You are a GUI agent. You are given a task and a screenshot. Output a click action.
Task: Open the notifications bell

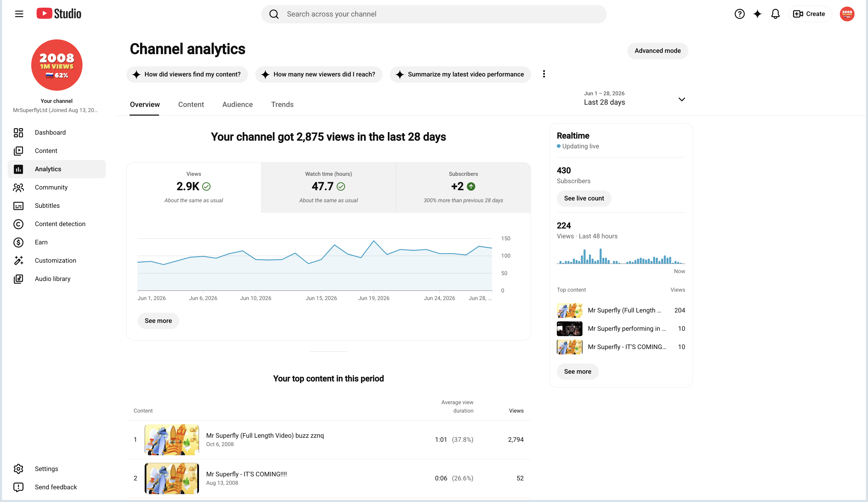[x=775, y=14]
